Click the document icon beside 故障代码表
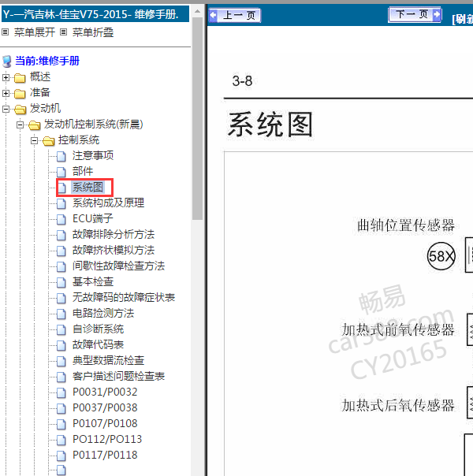This screenshot has height=476, width=473. [x=61, y=346]
